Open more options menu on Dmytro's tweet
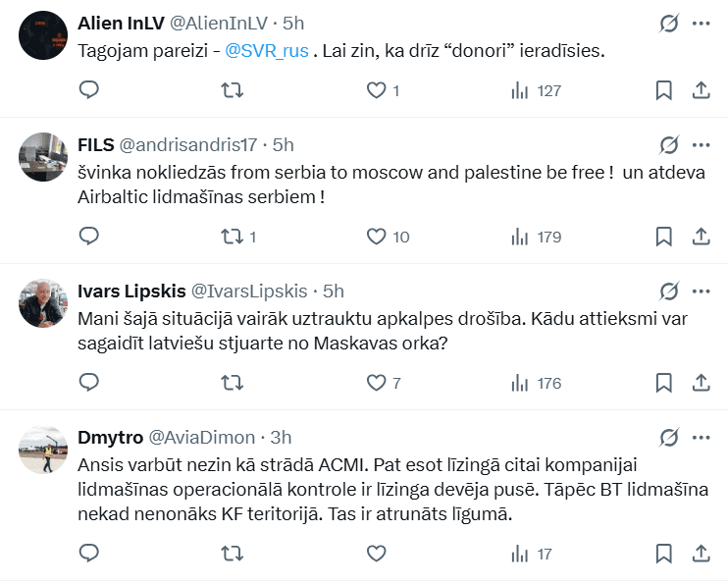The height and width of the screenshot is (584, 728). point(702,437)
